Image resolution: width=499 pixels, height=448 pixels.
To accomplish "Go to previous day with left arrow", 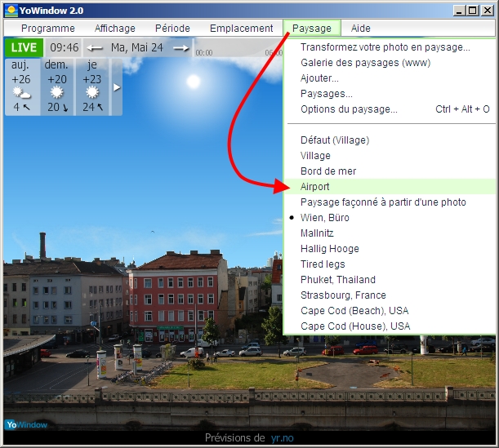I will [x=95, y=48].
